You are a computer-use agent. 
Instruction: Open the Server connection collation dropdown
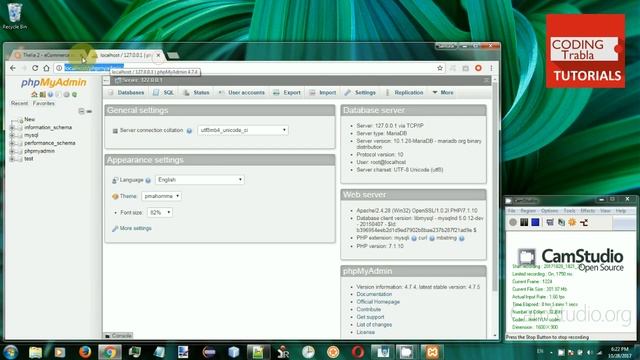243,130
